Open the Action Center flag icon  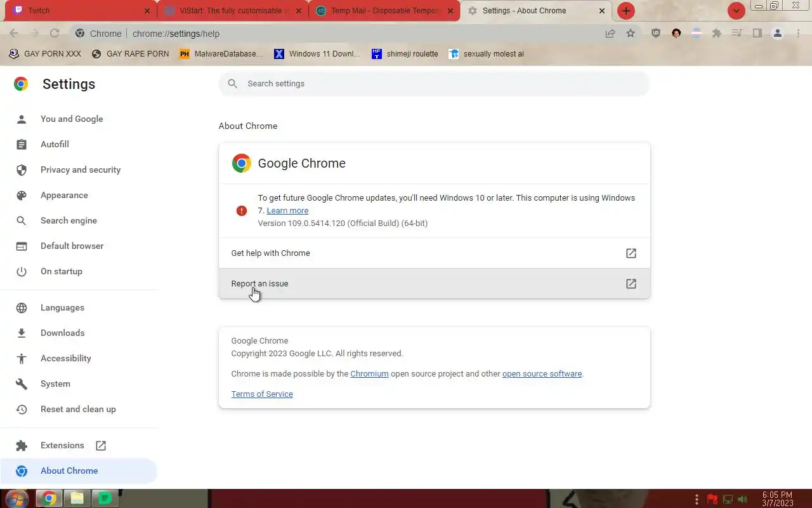pyautogui.click(x=712, y=499)
